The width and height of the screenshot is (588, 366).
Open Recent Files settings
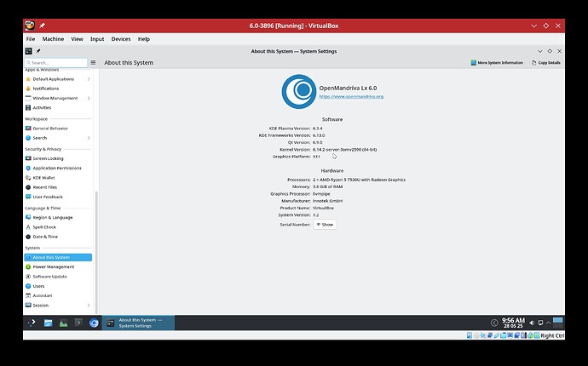[x=58, y=187]
